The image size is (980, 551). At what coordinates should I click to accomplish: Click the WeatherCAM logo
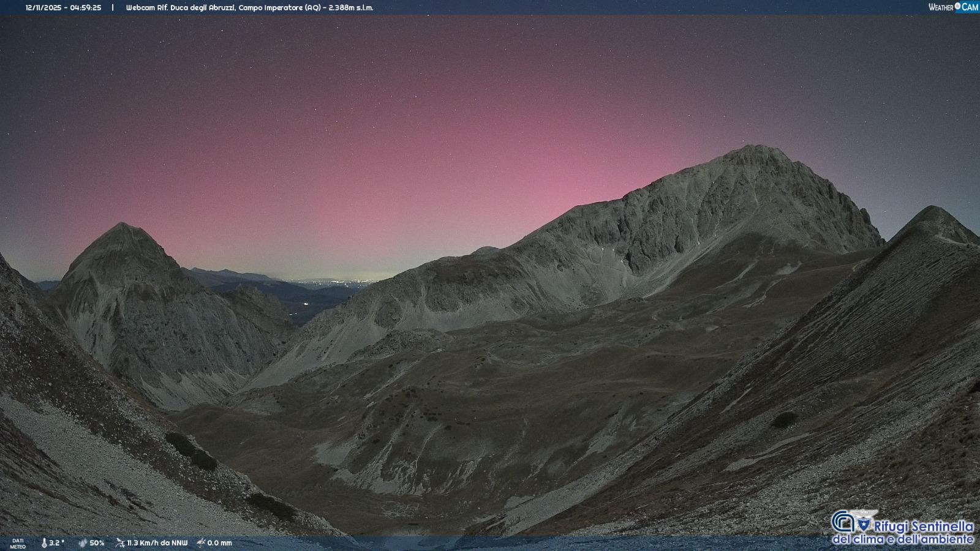(953, 7)
